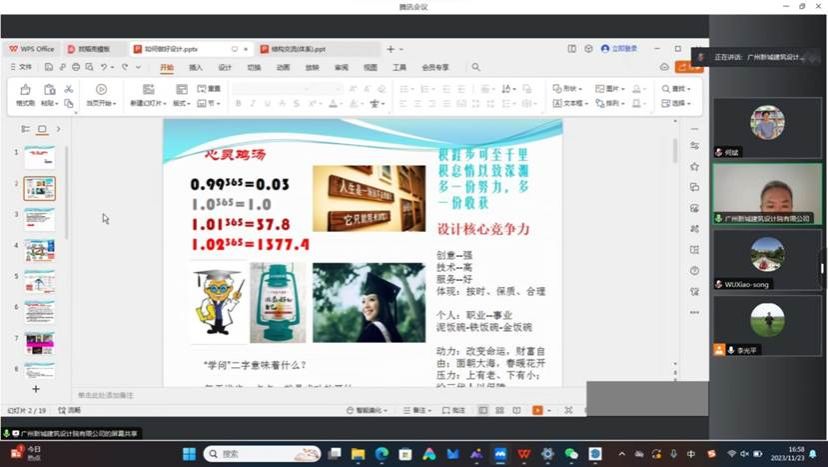The image size is (828, 467).
Task: Toggle Italic text formatting
Action: click(253, 103)
